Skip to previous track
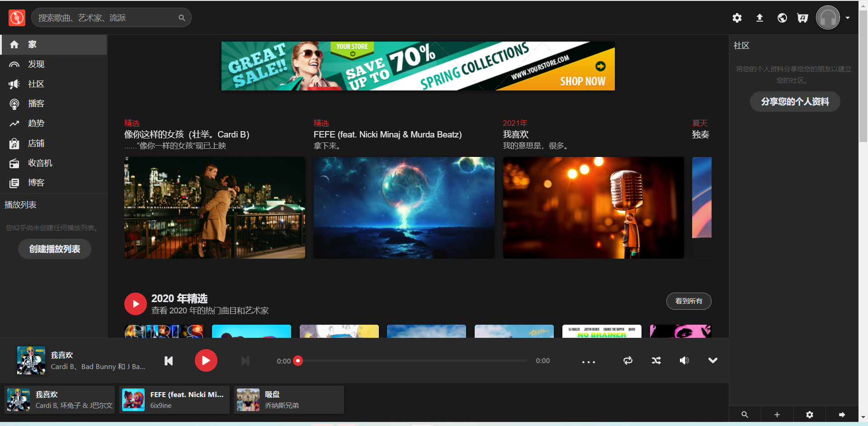Image resolution: width=868 pixels, height=426 pixels. [169, 361]
